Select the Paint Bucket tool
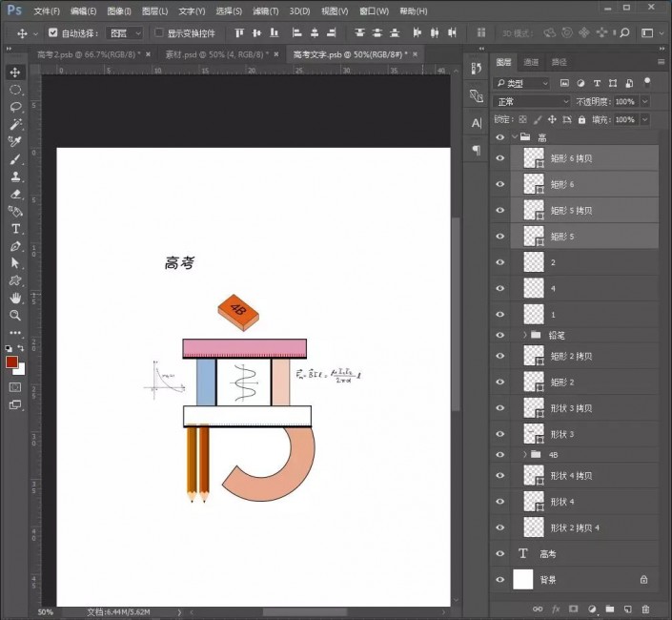This screenshot has height=620, width=672. click(x=15, y=211)
